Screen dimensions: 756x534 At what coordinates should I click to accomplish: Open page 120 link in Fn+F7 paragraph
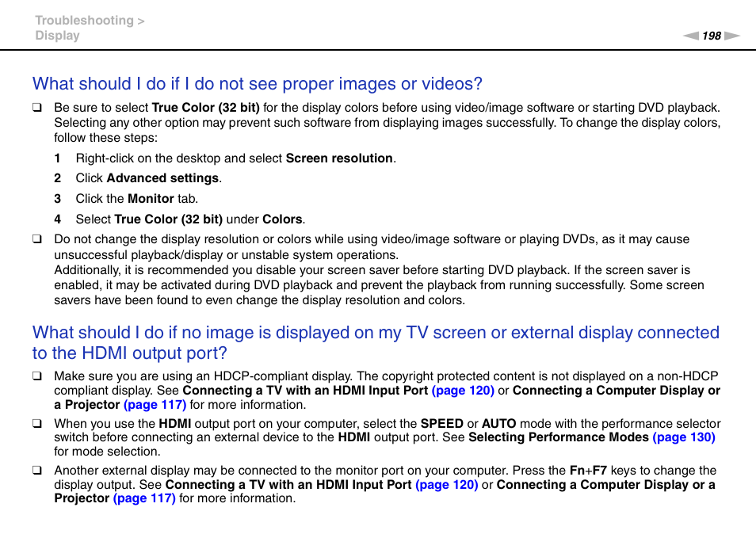[446, 484]
